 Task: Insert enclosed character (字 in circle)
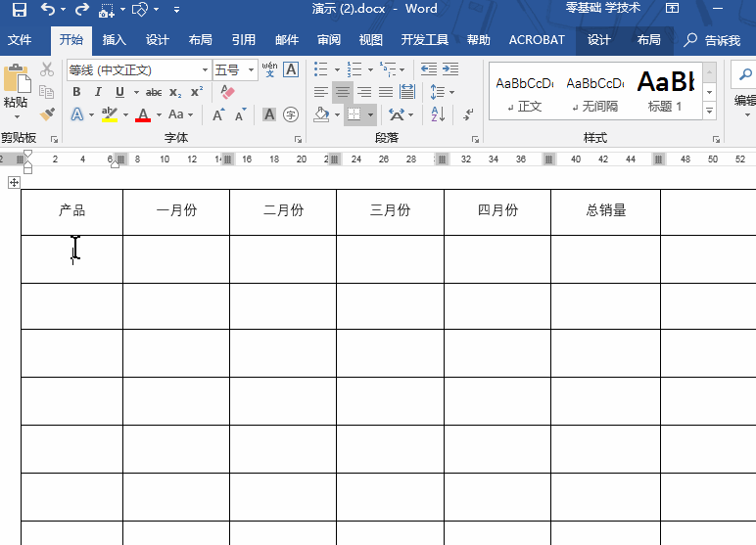click(290, 114)
